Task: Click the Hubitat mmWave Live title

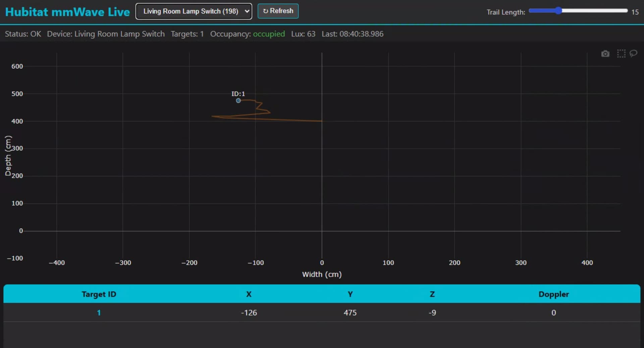Action: [67, 12]
